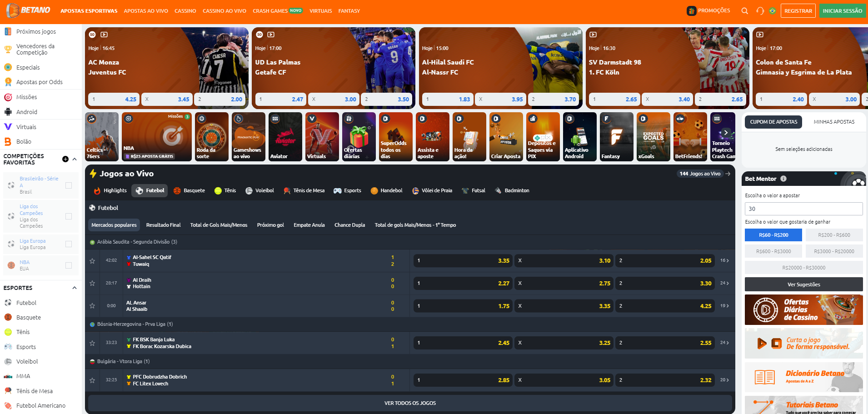868x414 pixels.
Task: Click Ver Sugestões button
Action: (804, 284)
